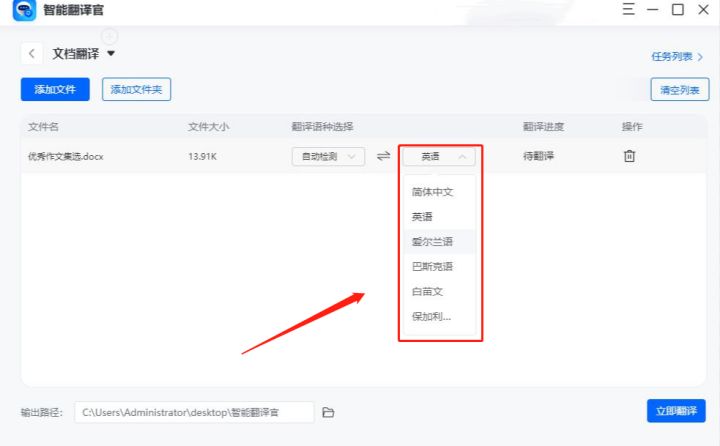Click the back arrow beside 文档翻译

tap(33, 54)
